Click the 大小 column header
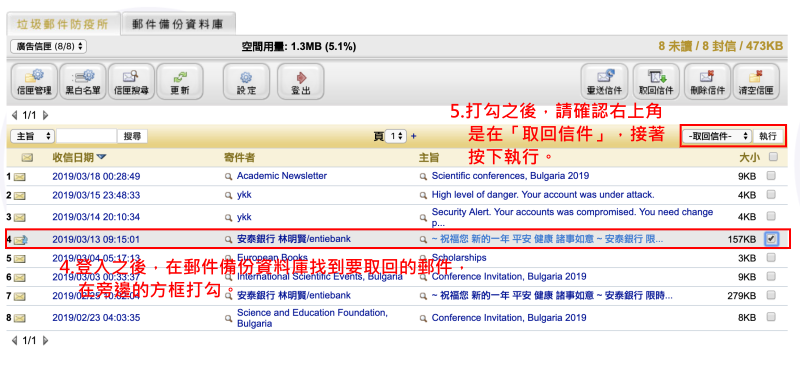Screen dimensions: 800x368 [x=748, y=158]
